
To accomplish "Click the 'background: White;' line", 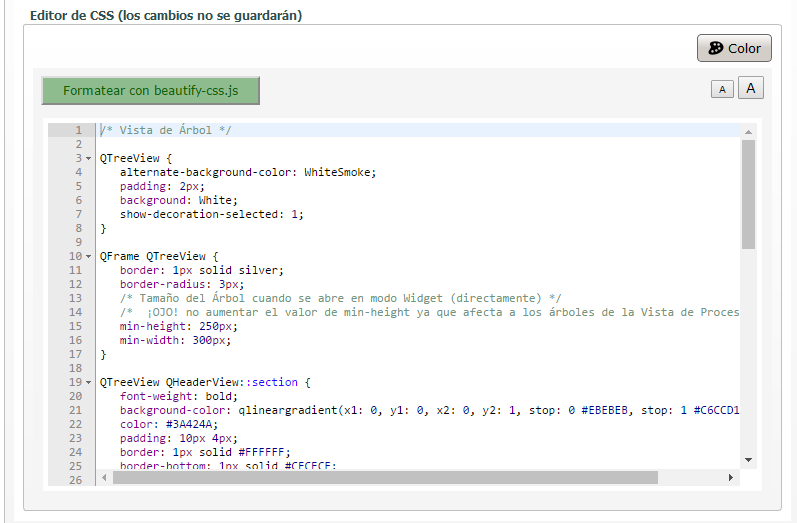I will 178,200.
